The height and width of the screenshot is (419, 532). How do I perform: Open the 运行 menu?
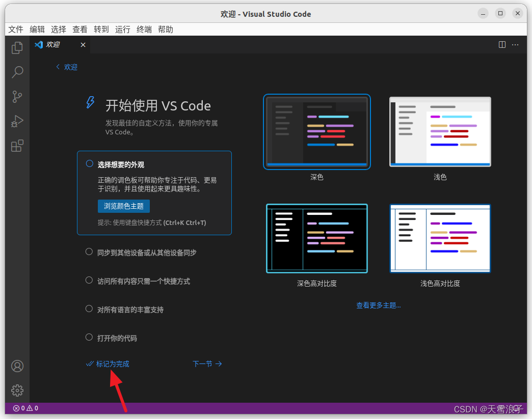click(122, 30)
